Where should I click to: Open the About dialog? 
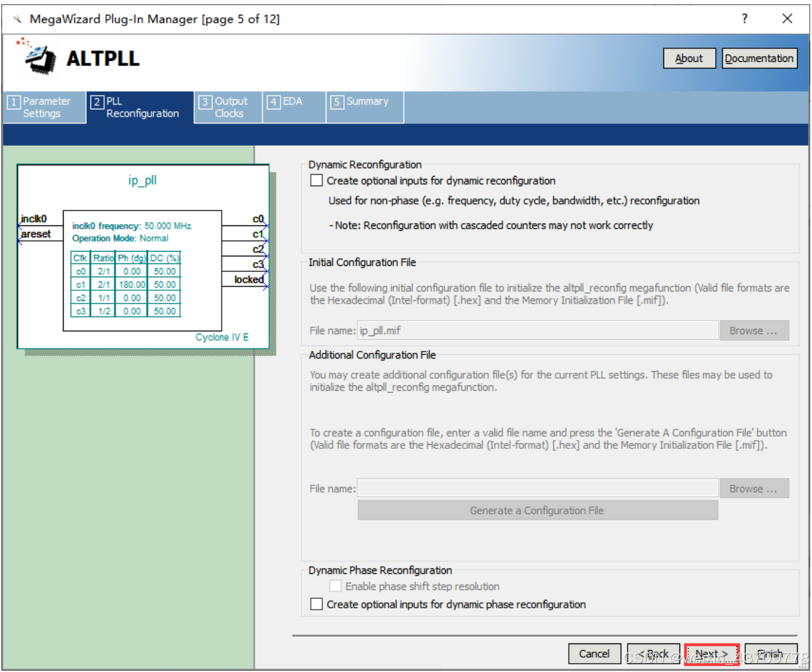tap(689, 58)
